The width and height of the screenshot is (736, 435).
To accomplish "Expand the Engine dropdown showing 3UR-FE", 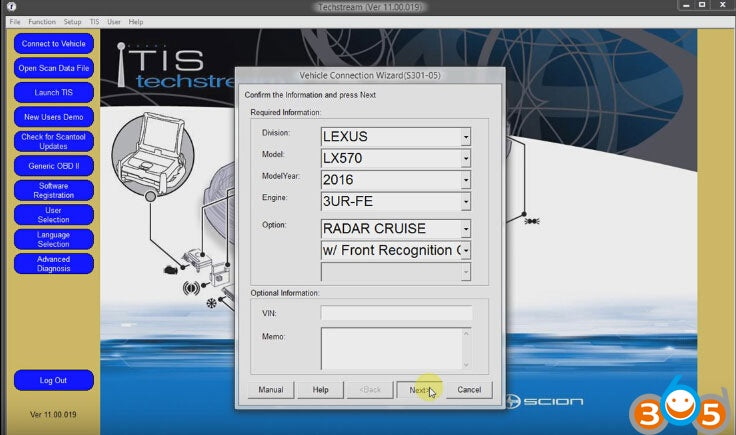I will pyautogui.click(x=465, y=202).
